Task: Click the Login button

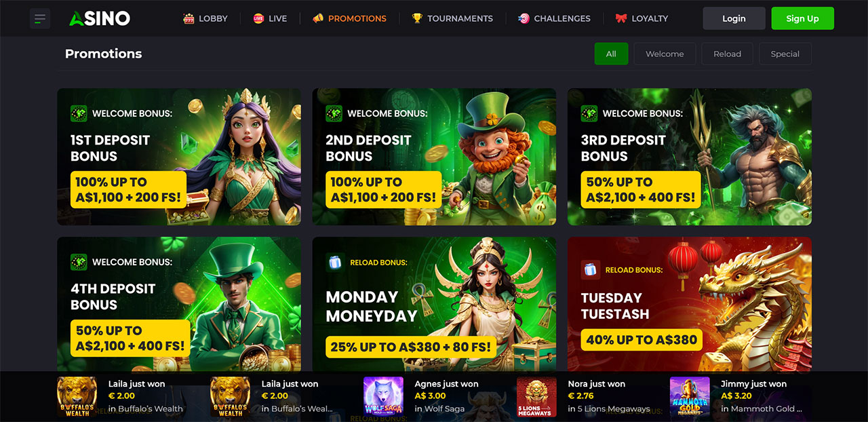Action: [734, 18]
